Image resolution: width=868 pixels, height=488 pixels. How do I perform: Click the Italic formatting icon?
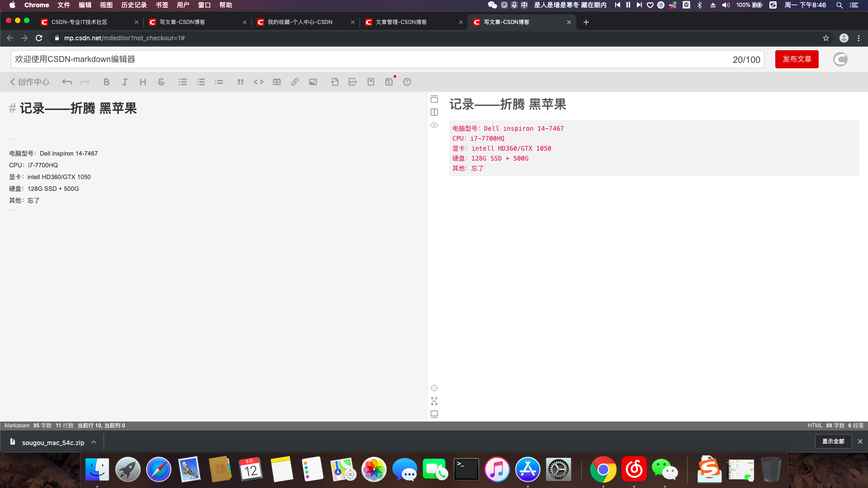(124, 82)
